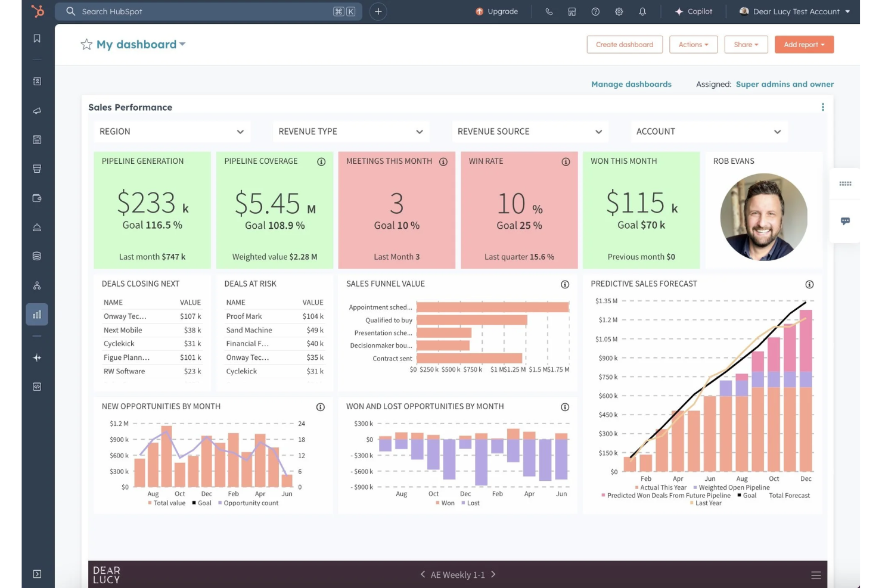Click the Create dashboard button
882x588 pixels.
coord(625,44)
